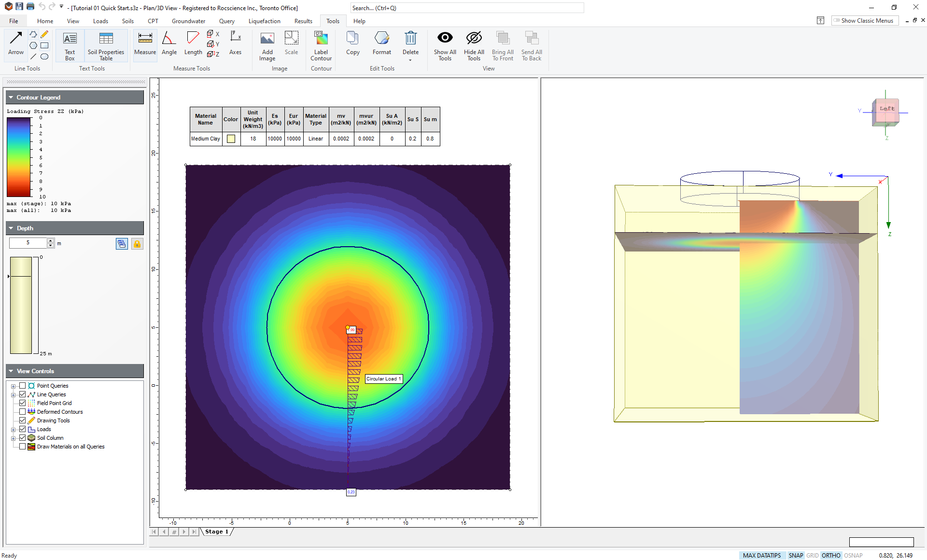This screenshot has width=927, height=560.
Task: Switch to the Results ribbon tab
Action: [x=303, y=21]
